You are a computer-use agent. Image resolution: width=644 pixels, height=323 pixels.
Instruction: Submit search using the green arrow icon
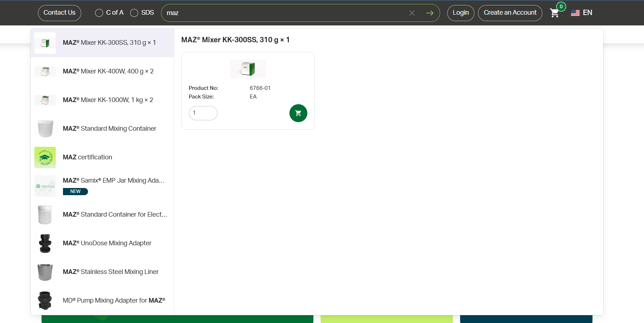(430, 13)
